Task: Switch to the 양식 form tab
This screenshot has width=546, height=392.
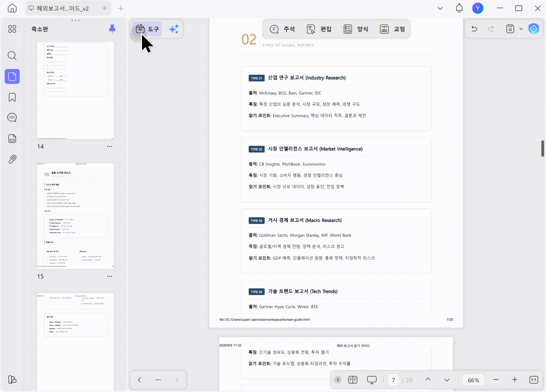Action: [x=356, y=29]
